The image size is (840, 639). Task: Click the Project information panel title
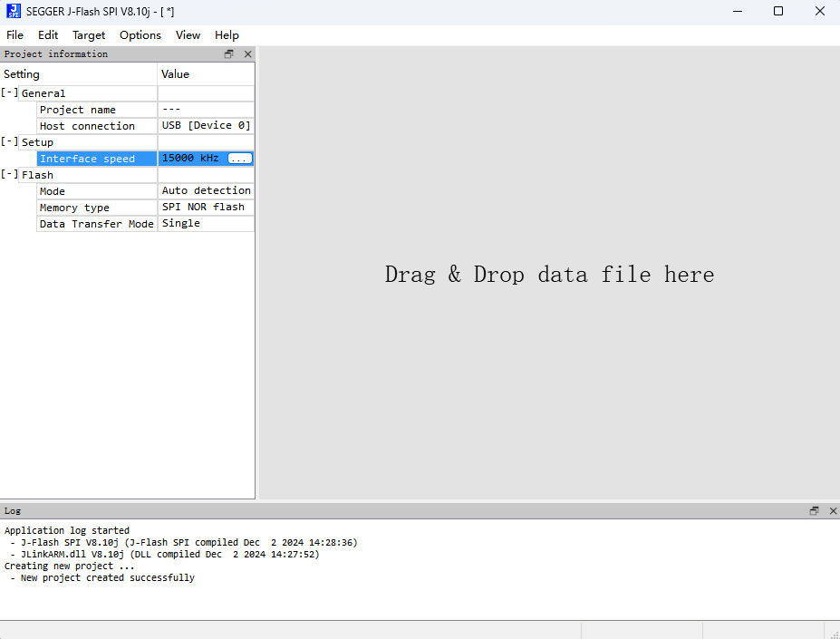pos(55,54)
